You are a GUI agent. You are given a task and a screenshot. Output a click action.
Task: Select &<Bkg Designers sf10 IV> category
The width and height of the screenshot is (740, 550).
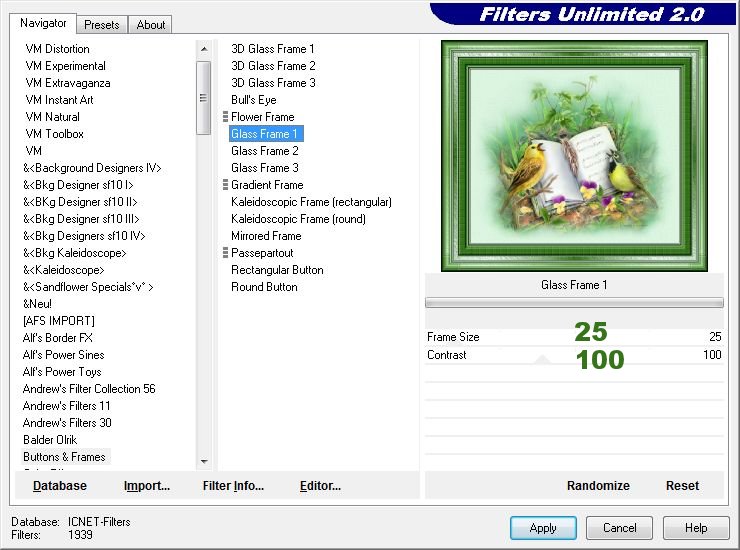[x=84, y=236]
